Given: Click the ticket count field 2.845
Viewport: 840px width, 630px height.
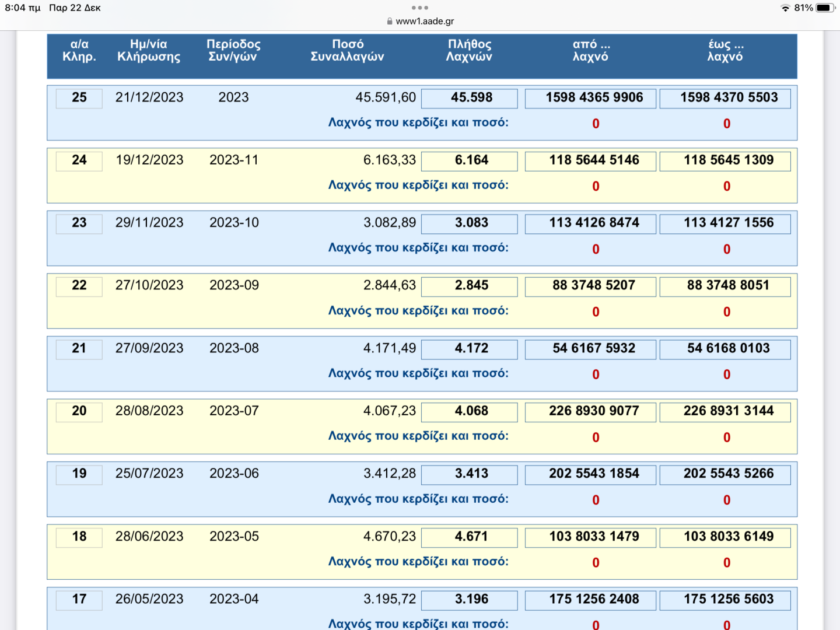Looking at the screenshot, I should coord(470,286).
